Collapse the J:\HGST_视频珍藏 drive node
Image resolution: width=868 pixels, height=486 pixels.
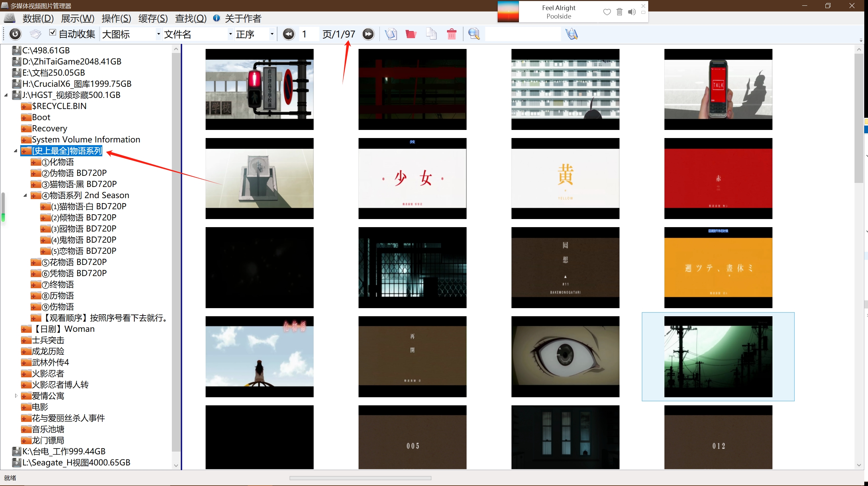6,95
